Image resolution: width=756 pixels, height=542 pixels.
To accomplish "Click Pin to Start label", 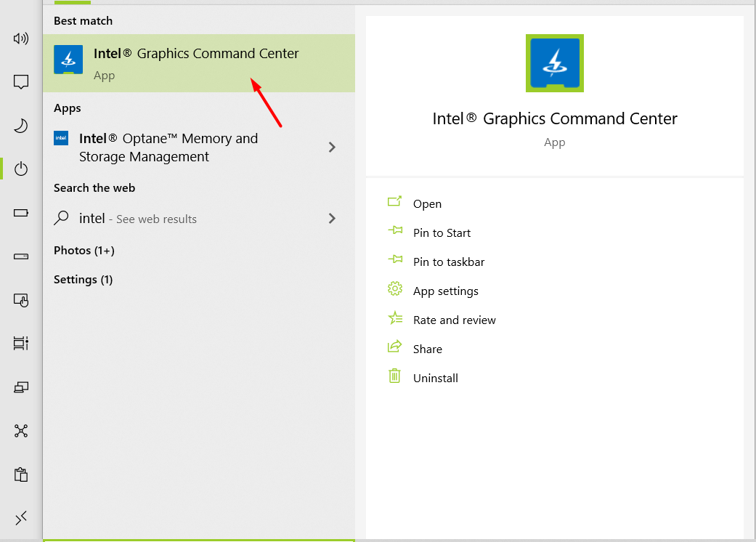I will (x=442, y=233).
